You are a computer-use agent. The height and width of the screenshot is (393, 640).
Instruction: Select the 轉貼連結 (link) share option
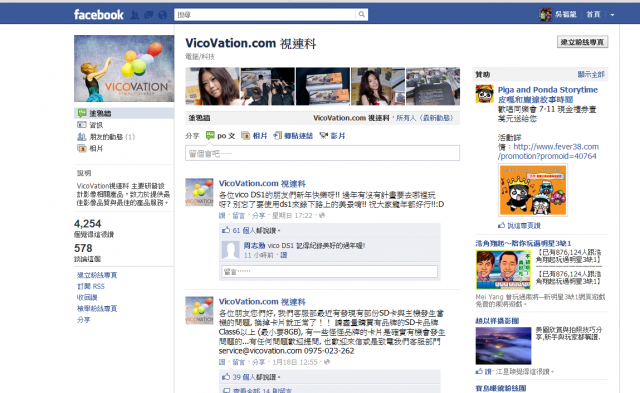(293, 135)
